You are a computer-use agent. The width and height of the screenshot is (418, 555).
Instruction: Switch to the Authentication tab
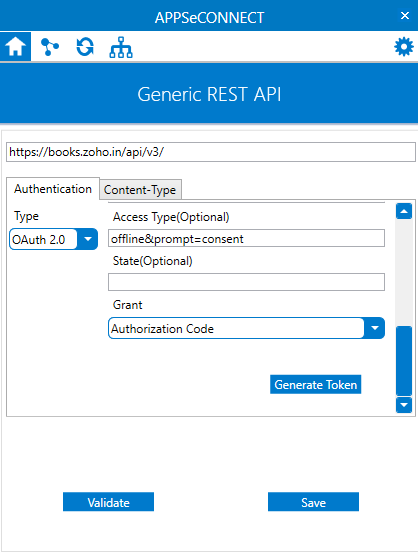[x=53, y=189]
